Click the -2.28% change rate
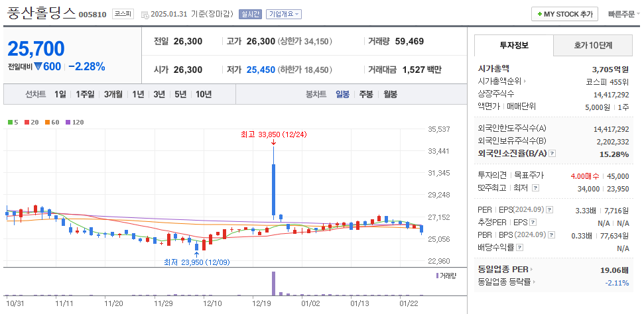This screenshot has width=644, height=314. [x=87, y=66]
